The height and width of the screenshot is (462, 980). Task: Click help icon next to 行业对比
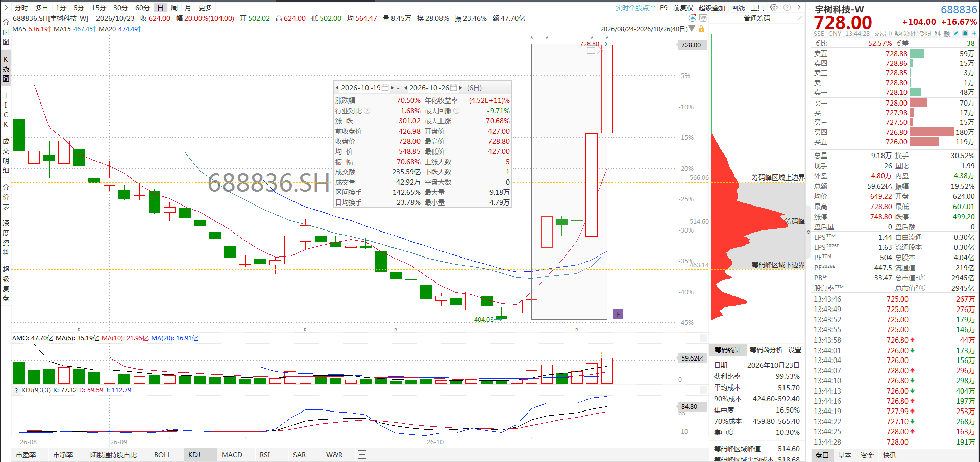click(x=367, y=111)
